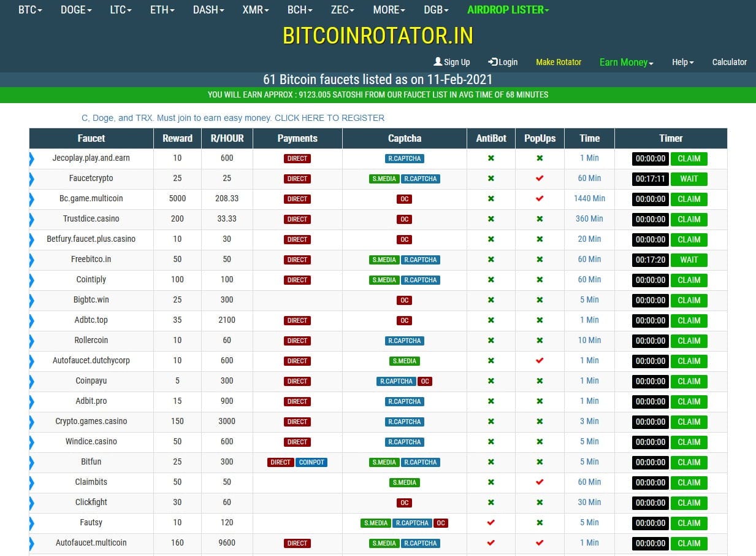Click the 00:17:11 timer for Faucetcrypto

point(651,179)
